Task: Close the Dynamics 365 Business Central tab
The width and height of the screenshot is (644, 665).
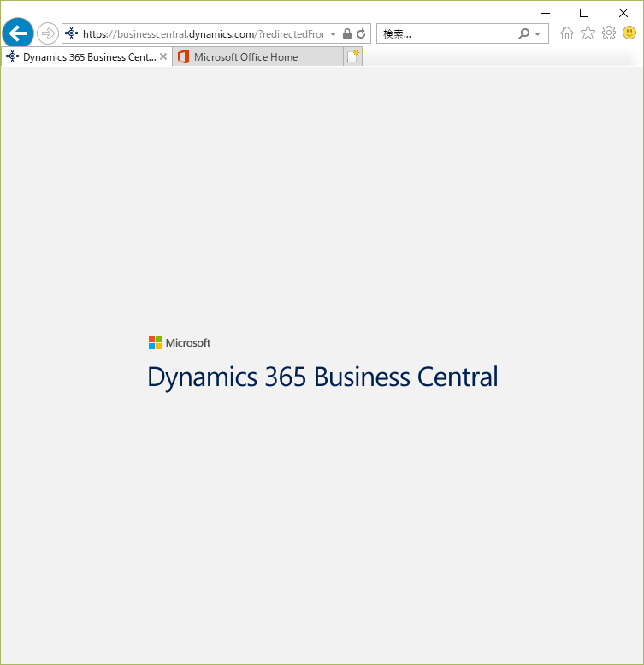Action: point(163,56)
